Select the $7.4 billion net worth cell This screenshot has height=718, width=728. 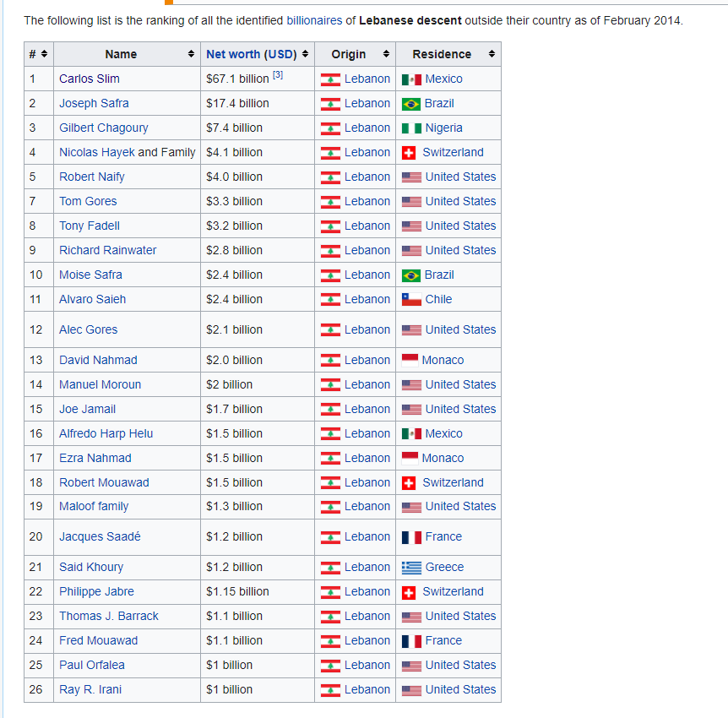pyautogui.click(x=258, y=128)
